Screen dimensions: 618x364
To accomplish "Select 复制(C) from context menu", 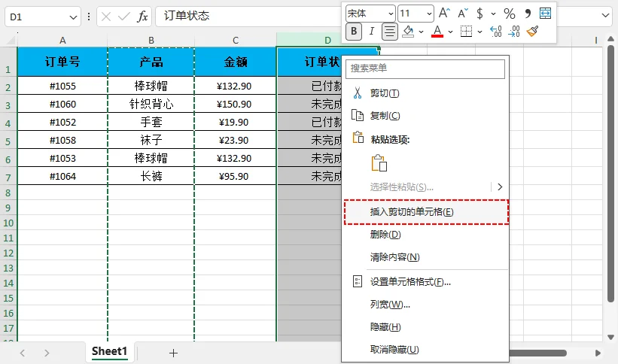I will pyautogui.click(x=425, y=115).
